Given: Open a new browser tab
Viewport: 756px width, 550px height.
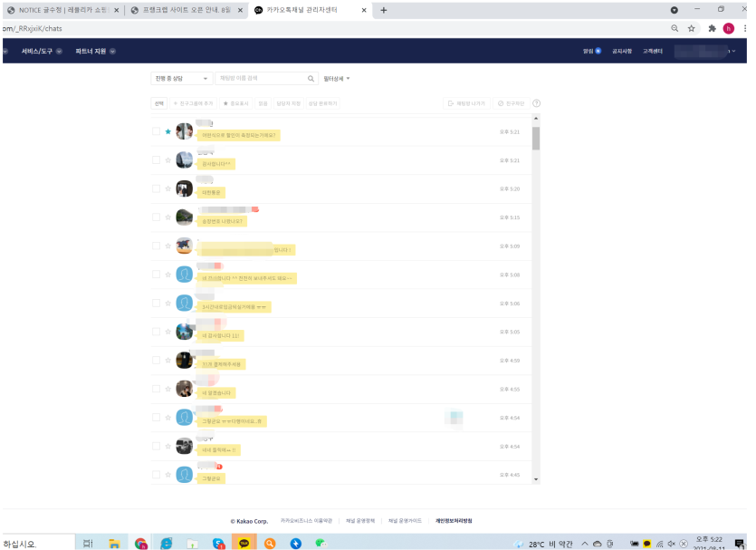Looking at the screenshot, I should tap(384, 10).
